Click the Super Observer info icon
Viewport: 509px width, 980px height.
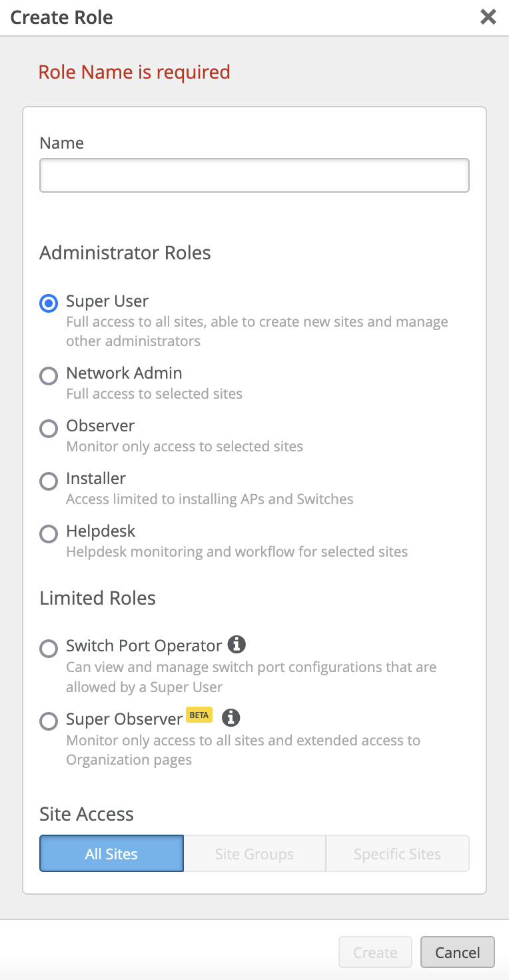[x=231, y=718]
